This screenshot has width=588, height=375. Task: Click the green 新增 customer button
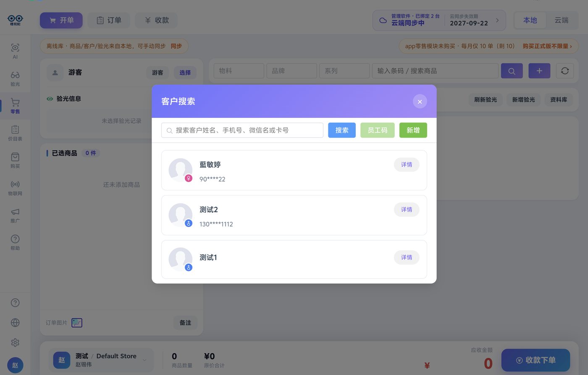tap(413, 130)
